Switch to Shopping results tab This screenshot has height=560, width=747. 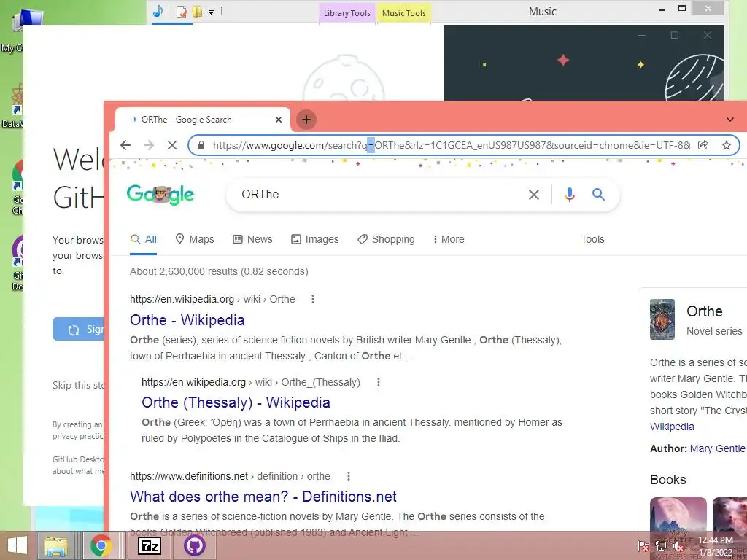(387, 239)
